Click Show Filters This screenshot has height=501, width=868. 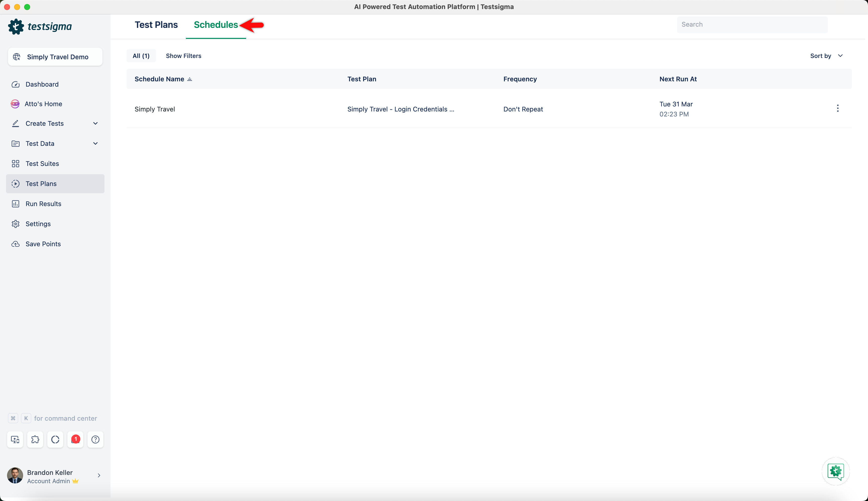click(184, 56)
